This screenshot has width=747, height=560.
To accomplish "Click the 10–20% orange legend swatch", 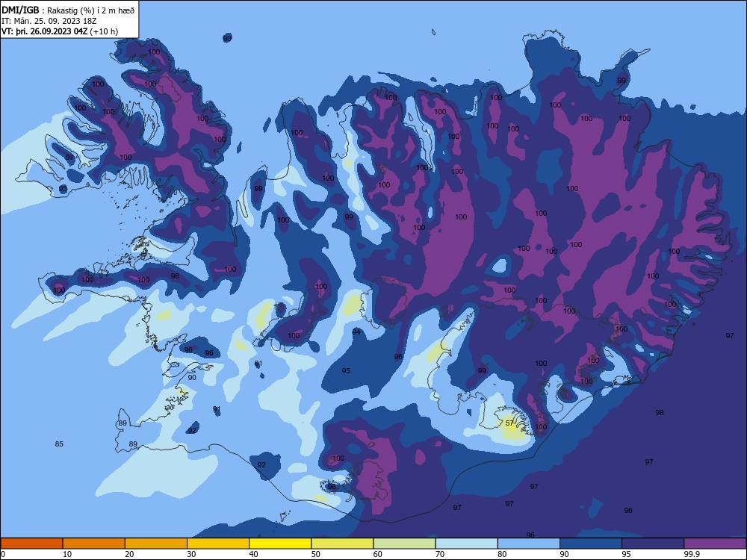I will tap(94, 544).
